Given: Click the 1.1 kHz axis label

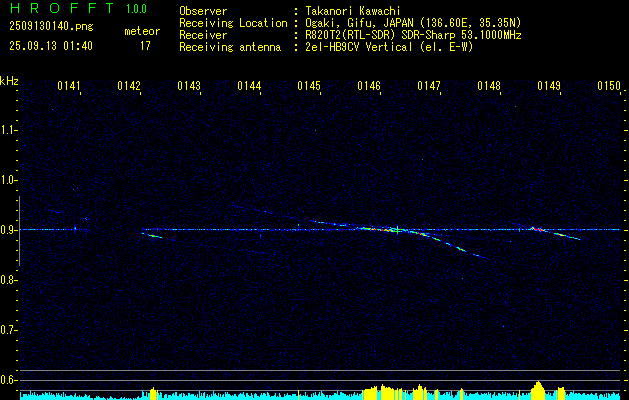Looking at the screenshot, I should (8, 130).
